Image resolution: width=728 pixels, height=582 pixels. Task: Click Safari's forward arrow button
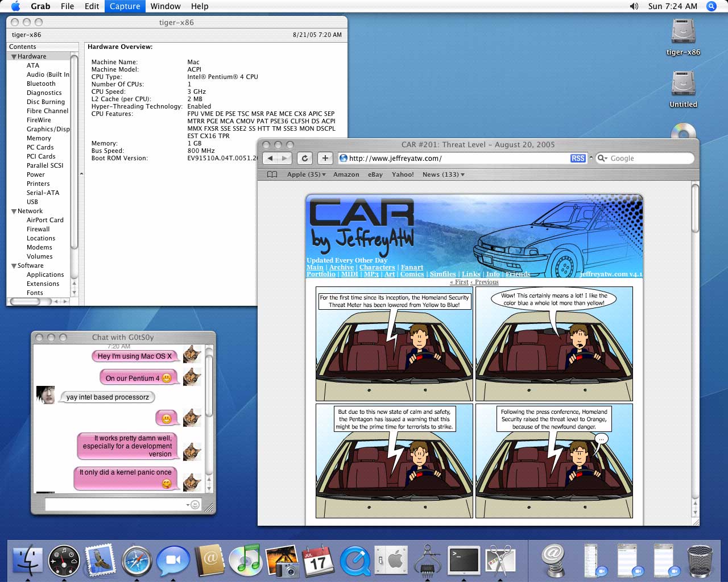click(x=285, y=158)
